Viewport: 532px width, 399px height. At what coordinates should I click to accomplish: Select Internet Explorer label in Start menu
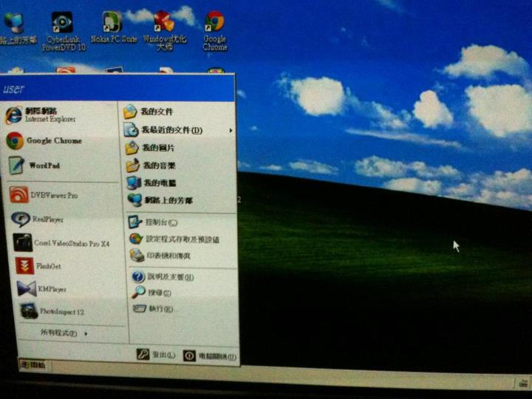(50, 115)
